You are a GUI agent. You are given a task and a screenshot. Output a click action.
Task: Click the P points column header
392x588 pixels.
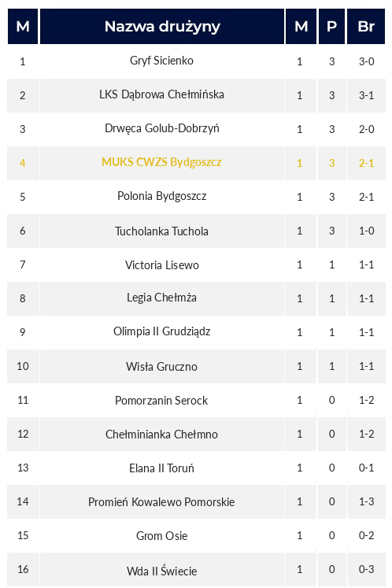pyautogui.click(x=331, y=27)
